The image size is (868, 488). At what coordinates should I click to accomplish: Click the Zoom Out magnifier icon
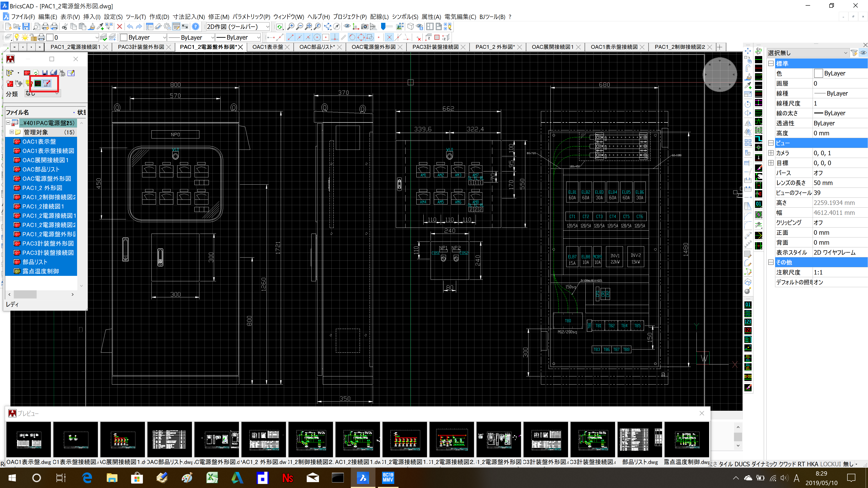299,27
